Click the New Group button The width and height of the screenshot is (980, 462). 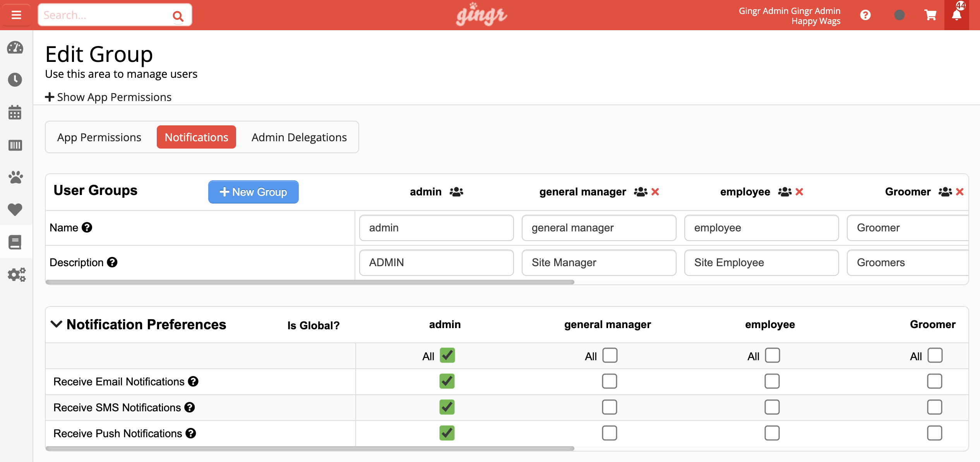click(x=254, y=192)
